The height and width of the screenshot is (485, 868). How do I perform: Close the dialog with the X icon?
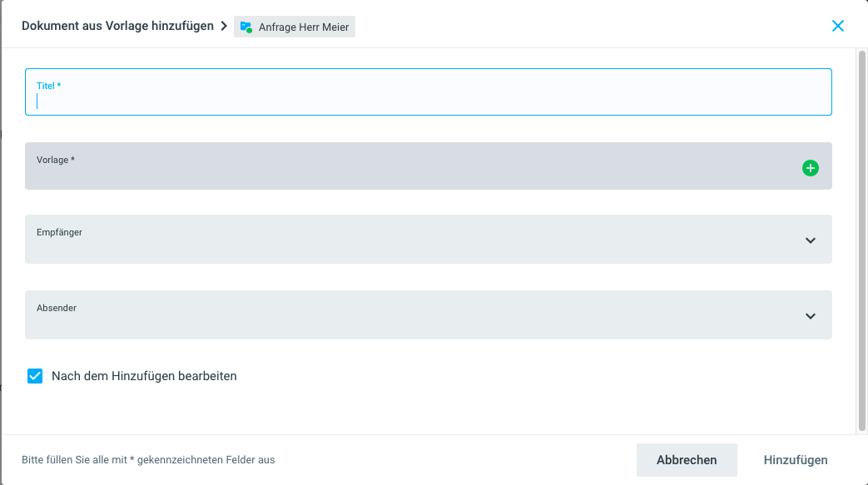838,26
